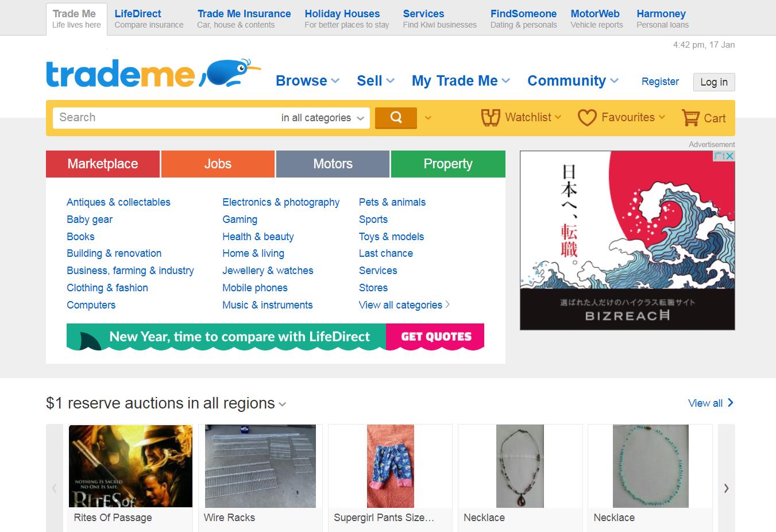Click the arrow beside View all
The height and width of the screenshot is (532, 776).
[x=730, y=403]
